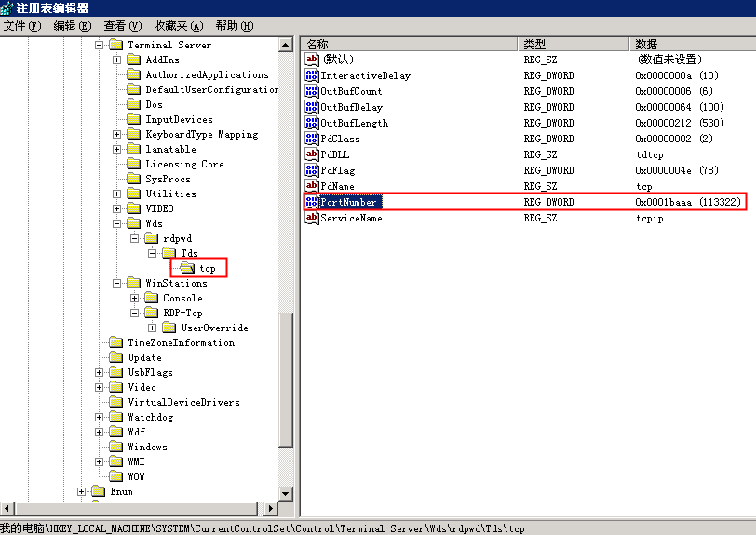Viewport: 756px width, 535px height.
Task: Expand the UserOverride tree node
Action: [153, 328]
